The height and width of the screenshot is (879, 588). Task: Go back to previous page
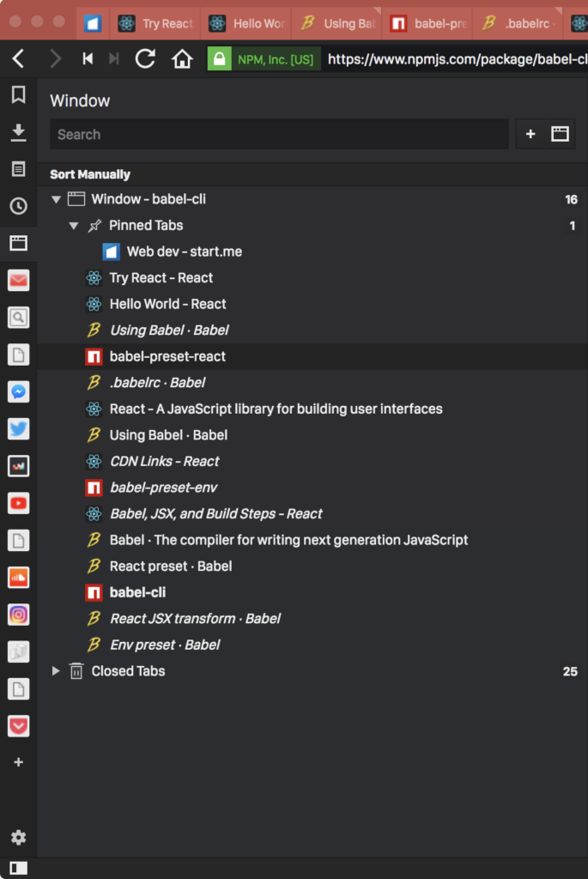(x=19, y=58)
